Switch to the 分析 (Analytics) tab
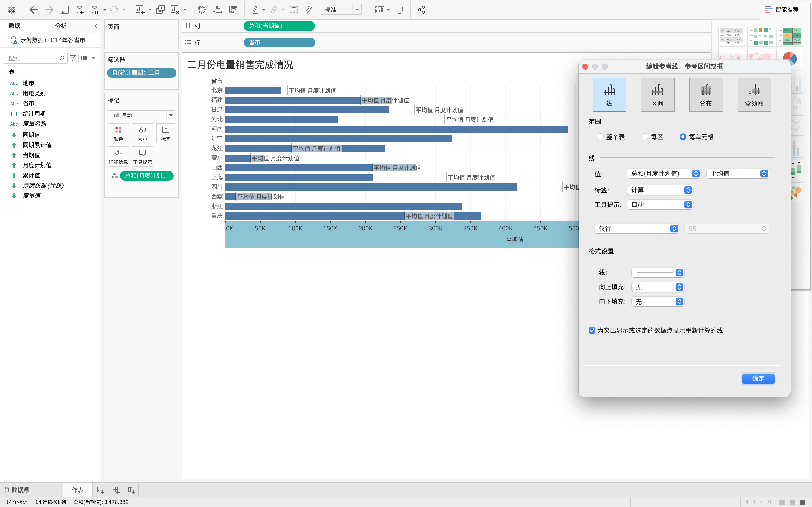Viewport: 812px width, 507px height. (x=61, y=26)
